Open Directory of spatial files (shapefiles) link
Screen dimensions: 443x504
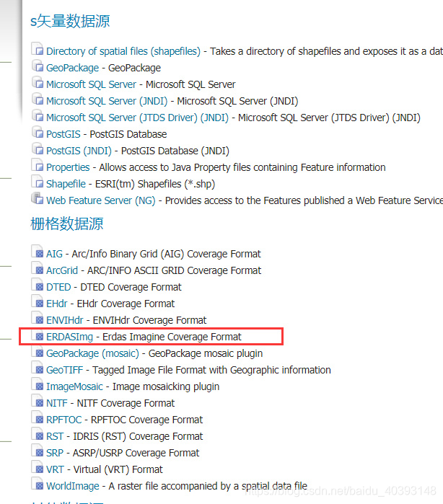[123, 51]
